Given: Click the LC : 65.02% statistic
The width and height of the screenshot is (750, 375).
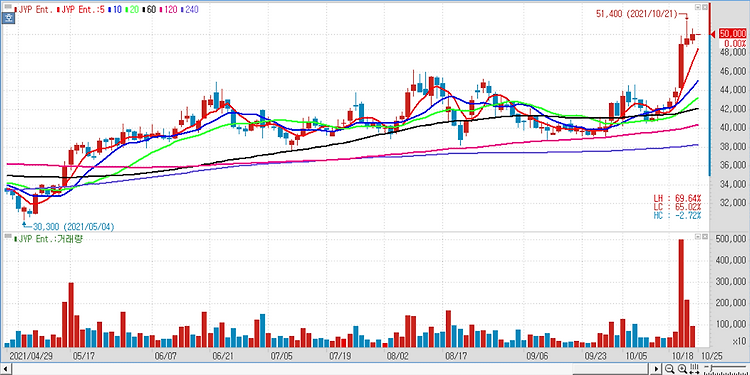Looking at the screenshot, I should [677, 207].
